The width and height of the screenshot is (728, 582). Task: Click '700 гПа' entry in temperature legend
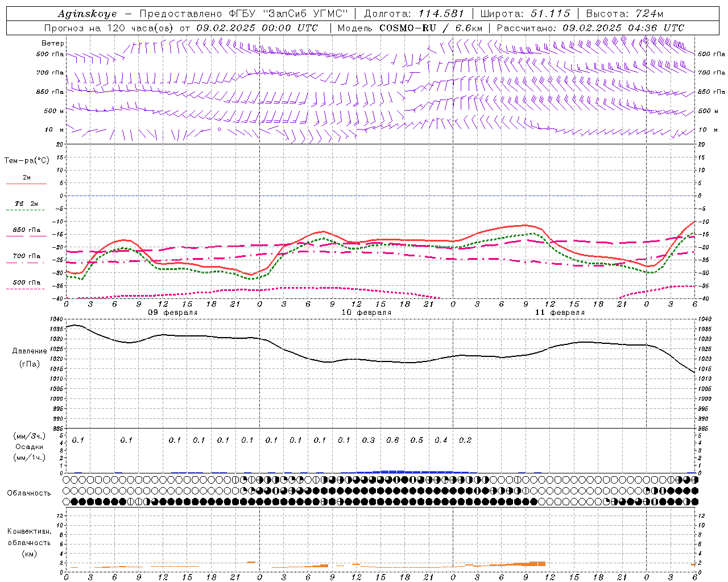pyautogui.click(x=27, y=256)
